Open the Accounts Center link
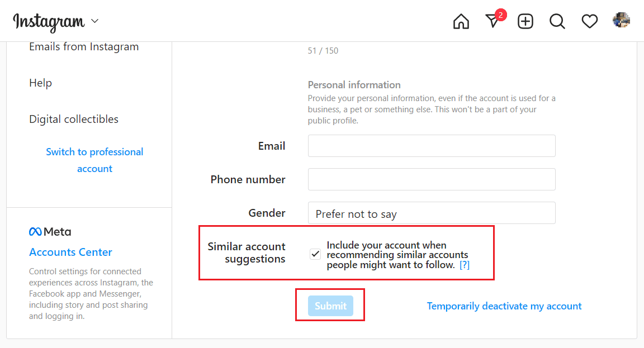Screen dimensions: 644x348 (70, 252)
